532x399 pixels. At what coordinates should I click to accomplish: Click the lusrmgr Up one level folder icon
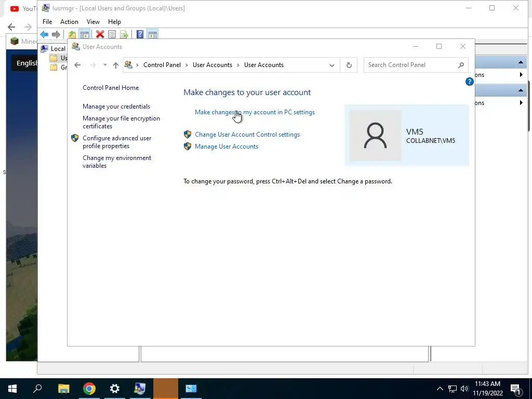tap(72, 34)
